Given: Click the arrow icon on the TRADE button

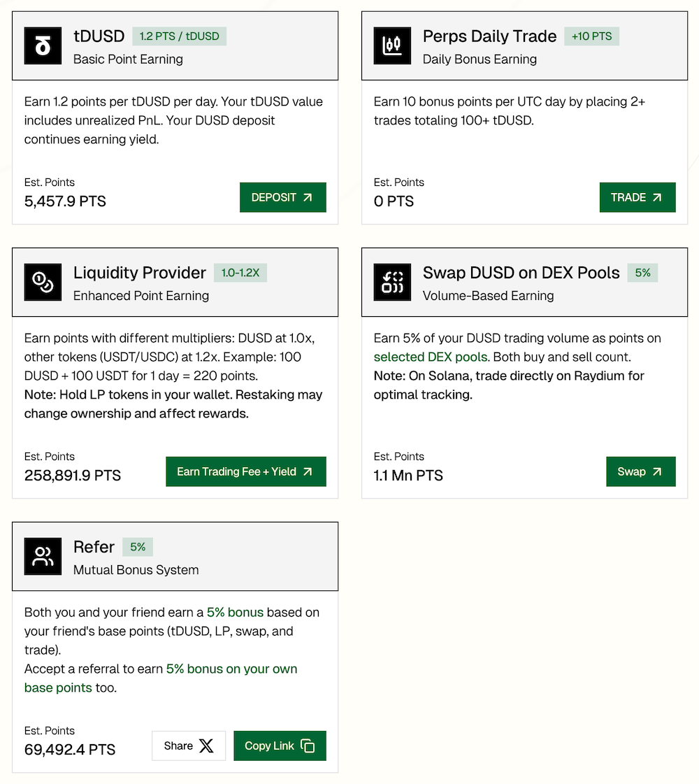Looking at the screenshot, I should [x=657, y=197].
